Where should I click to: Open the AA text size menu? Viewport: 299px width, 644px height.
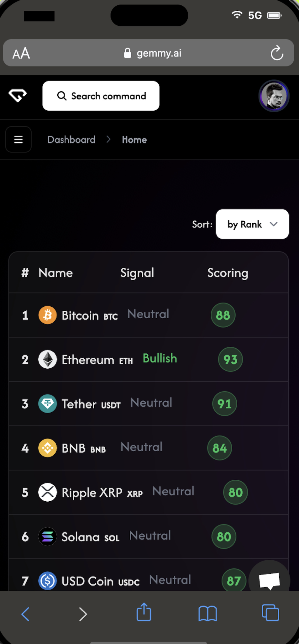(x=21, y=53)
